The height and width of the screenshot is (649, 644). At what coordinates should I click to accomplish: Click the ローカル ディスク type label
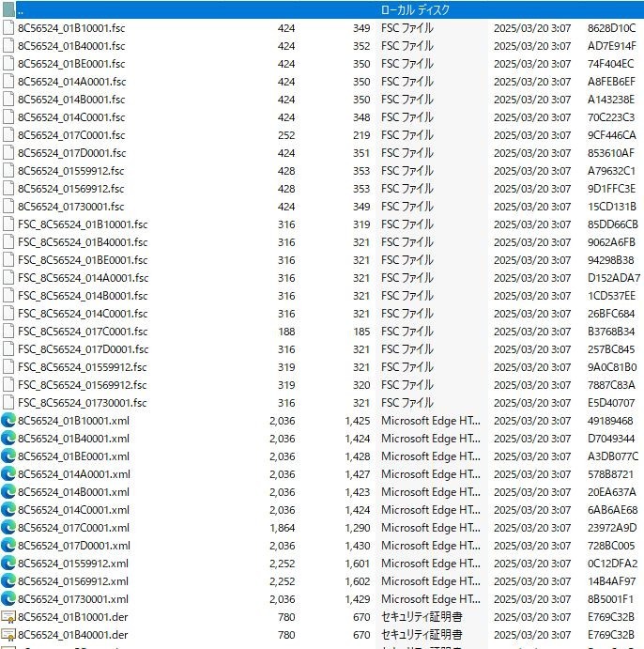pyautogui.click(x=416, y=10)
